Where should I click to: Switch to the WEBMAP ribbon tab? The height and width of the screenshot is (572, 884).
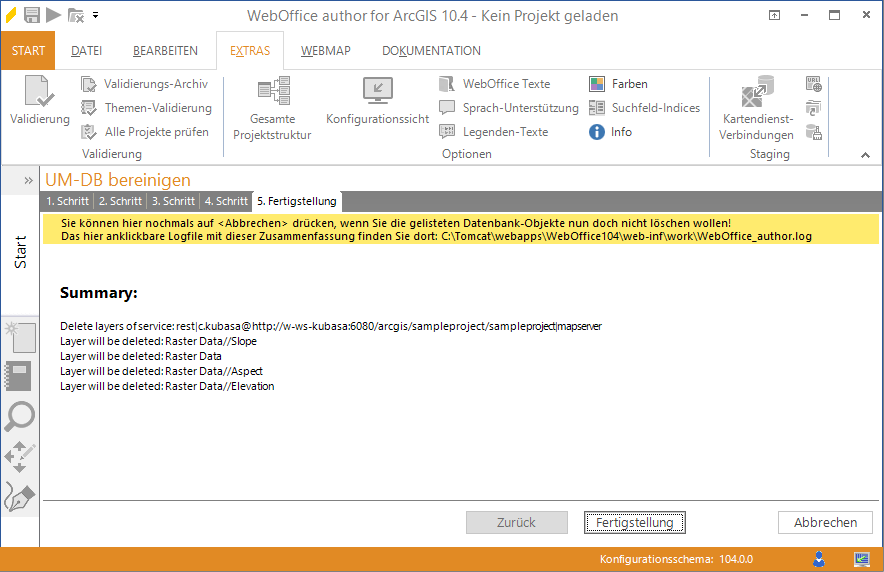[x=325, y=51]
